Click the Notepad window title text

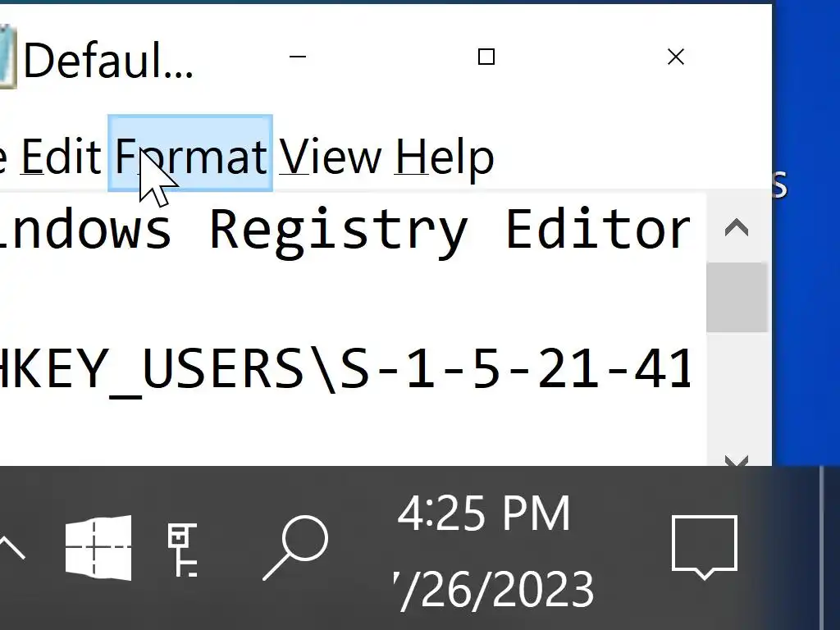(x=108, y=59)
